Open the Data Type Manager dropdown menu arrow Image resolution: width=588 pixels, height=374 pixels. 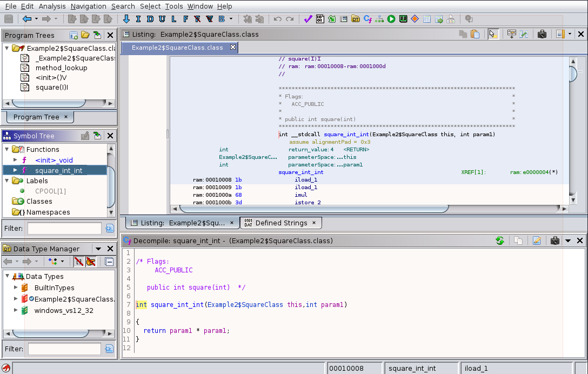pyautogui.click(x=98, y=249)
